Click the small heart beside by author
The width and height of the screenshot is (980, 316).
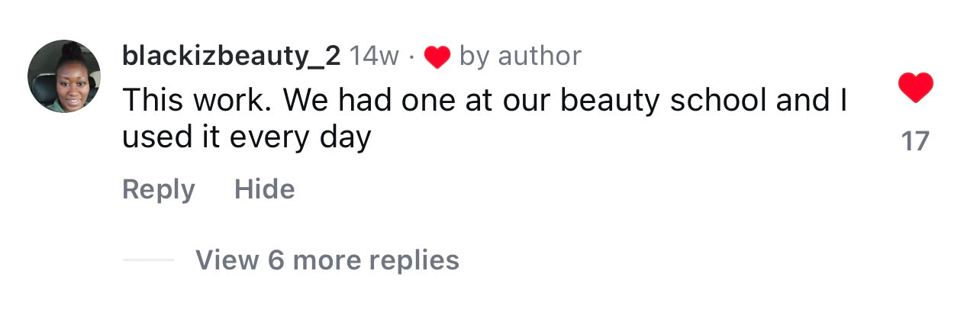tap(437, 56)
